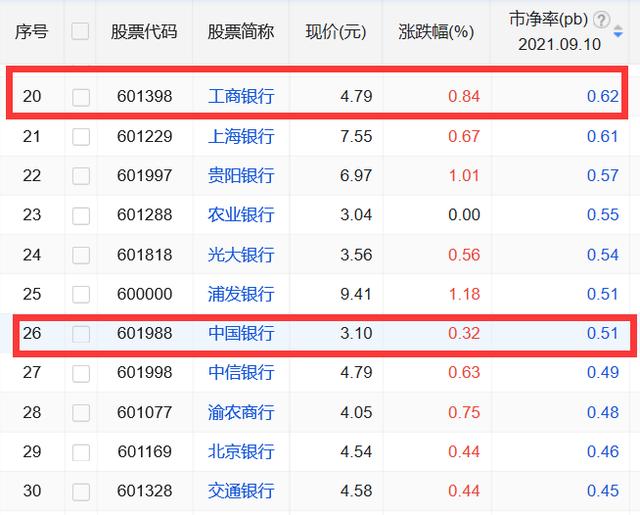This screenshot has width=640, height=515.
Task: Open the 交通银行 stock link
Action: pyautogui.click(x=241, y=491)
